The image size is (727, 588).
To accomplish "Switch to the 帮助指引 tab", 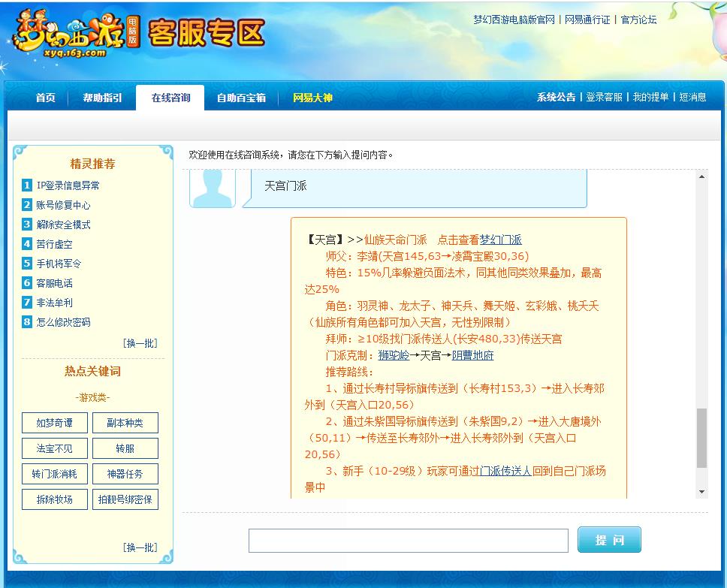I will [101, 98].
